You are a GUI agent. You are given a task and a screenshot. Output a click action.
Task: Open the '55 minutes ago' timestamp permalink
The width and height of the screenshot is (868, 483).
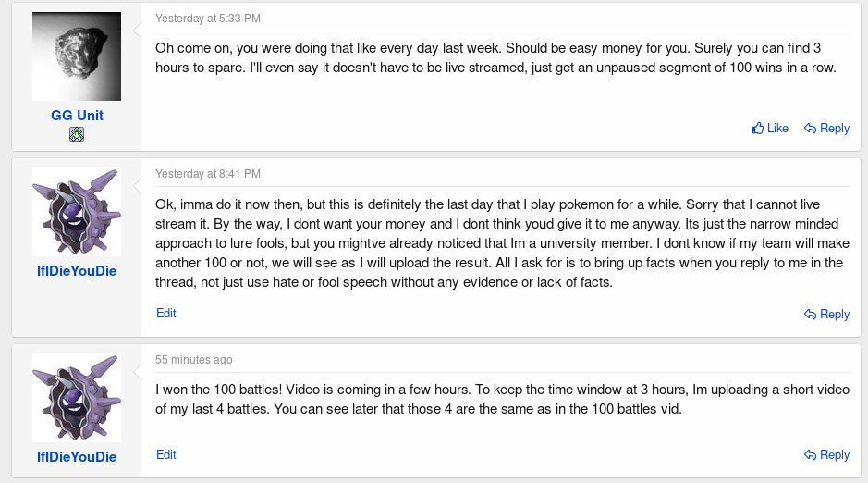[194, 360]
